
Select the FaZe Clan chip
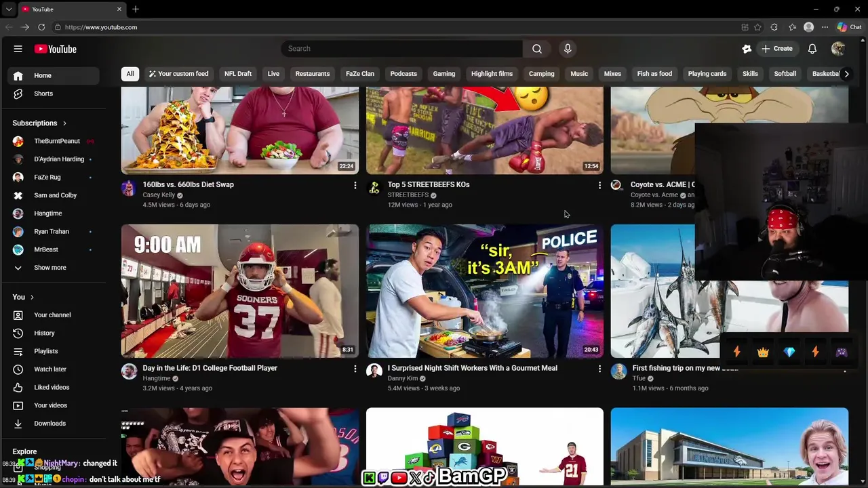click(360, 74)
